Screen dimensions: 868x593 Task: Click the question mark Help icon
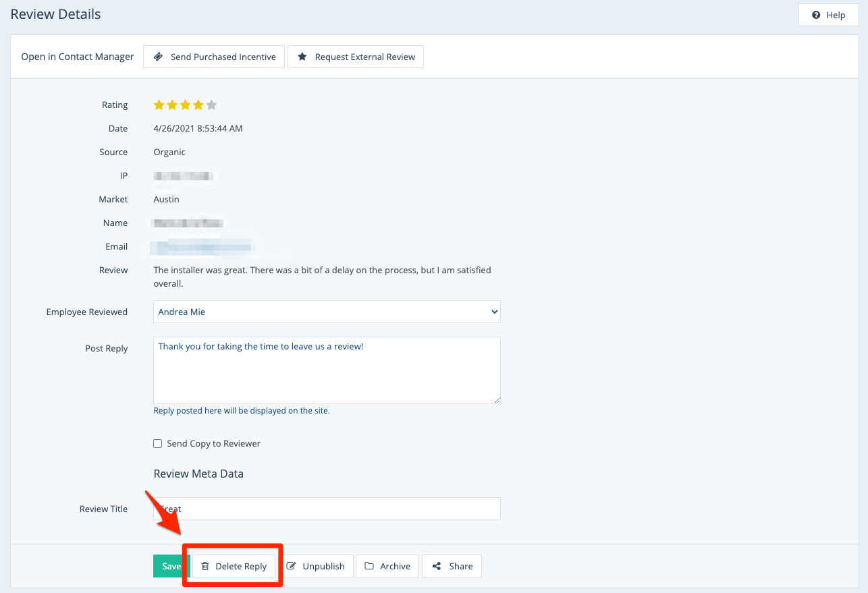pyautogui.click(x=816, y=15)
